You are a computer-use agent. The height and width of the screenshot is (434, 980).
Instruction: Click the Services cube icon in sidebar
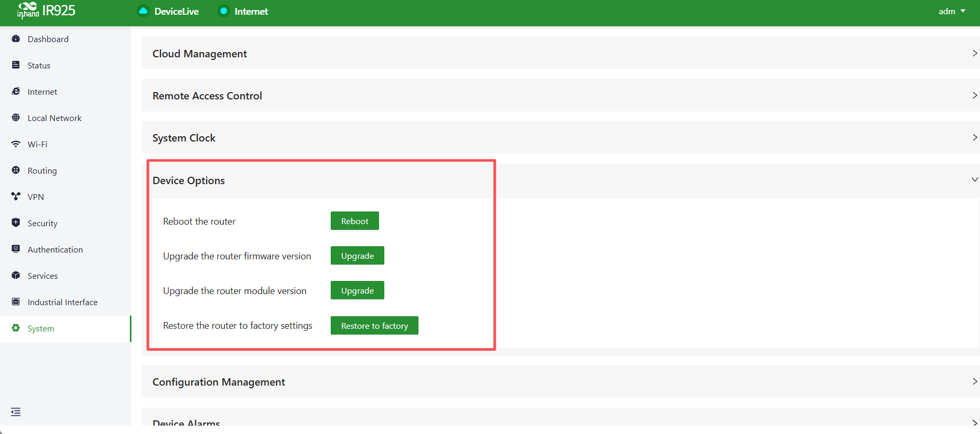pyautogui.click(x=16, y=276)
